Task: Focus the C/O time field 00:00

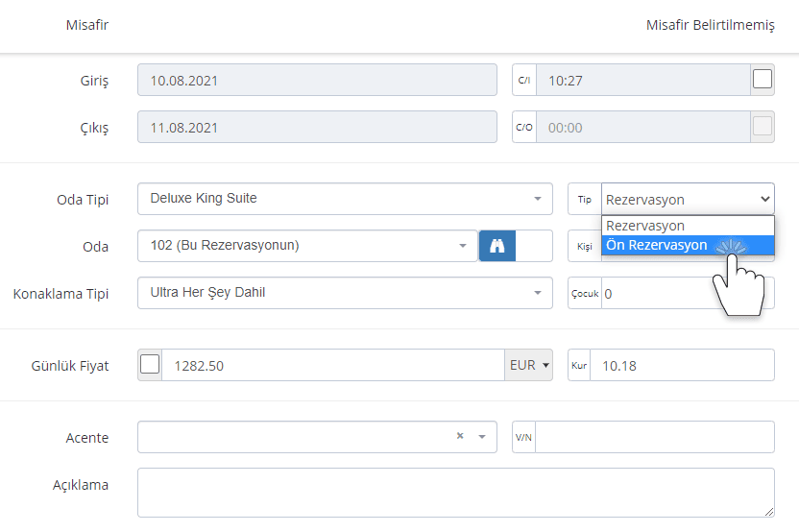Action: pos(643,127)
